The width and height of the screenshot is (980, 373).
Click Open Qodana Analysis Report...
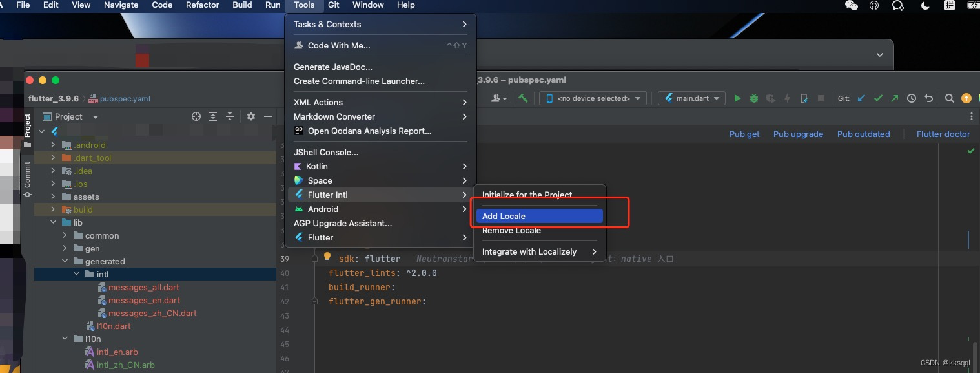pos(380,131)
